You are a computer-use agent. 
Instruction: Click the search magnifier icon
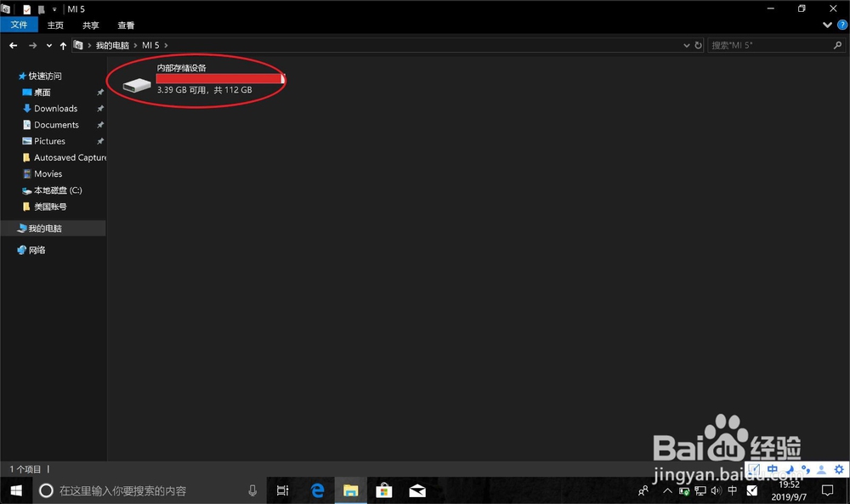[x=837, y=46]
